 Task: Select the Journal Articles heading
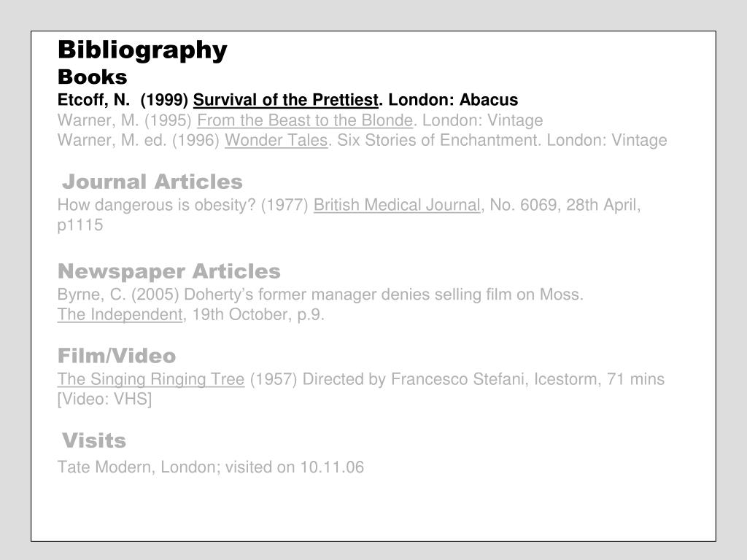[152, 182]
